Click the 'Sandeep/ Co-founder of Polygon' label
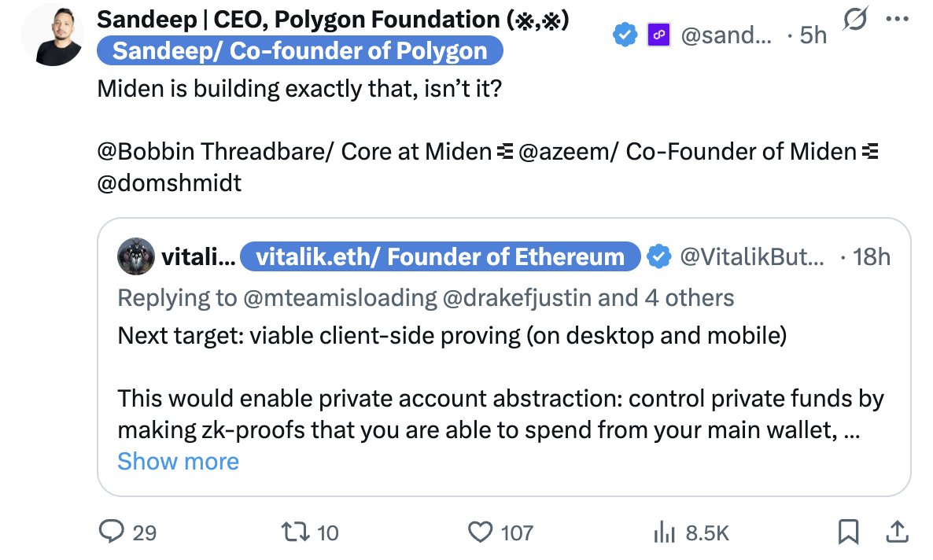Screen dimensions: 933x560 [x=300, y=52]
